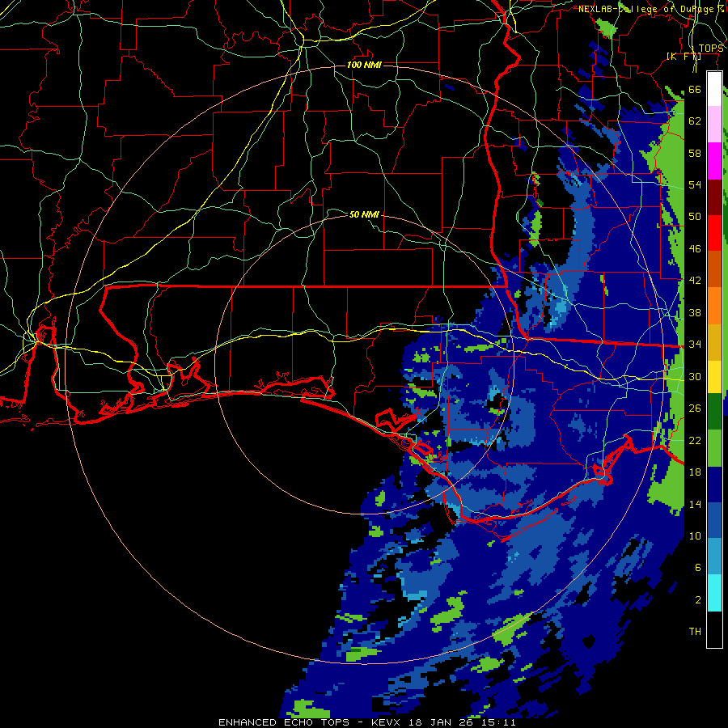728x728 pixels.
Task: Click the black TH threshold legend band
Action: tap(714, 629)
